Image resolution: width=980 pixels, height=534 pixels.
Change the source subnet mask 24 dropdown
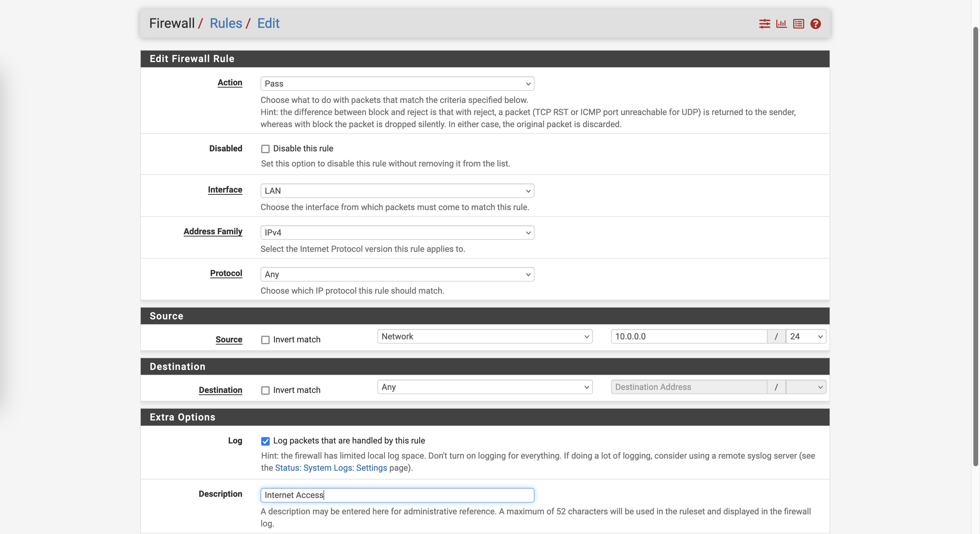(806, 336)
